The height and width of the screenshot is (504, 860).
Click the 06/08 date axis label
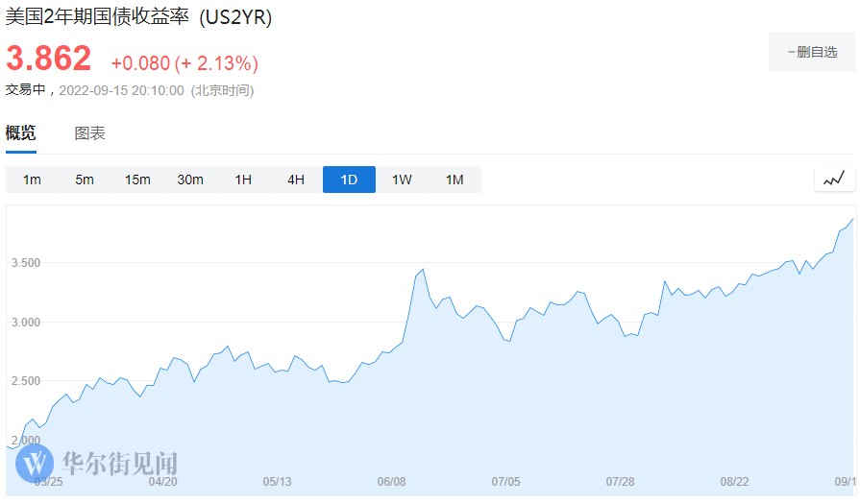(x=392, y=481)
